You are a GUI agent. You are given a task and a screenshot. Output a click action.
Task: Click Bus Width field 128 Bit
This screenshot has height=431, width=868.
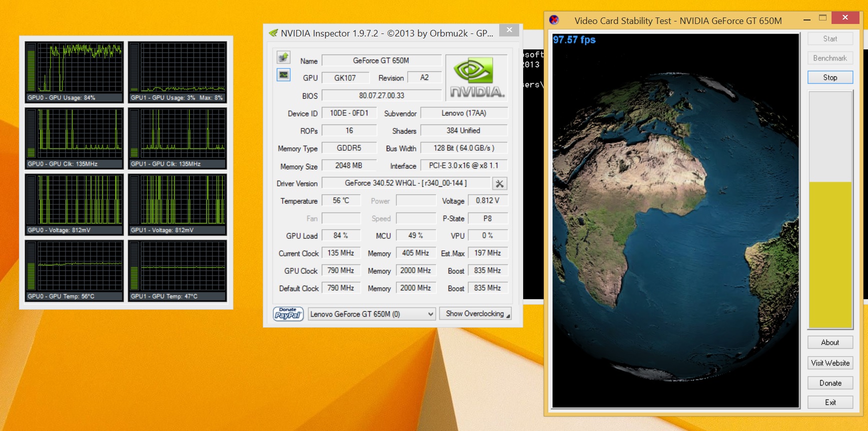(x=464, y=148)
